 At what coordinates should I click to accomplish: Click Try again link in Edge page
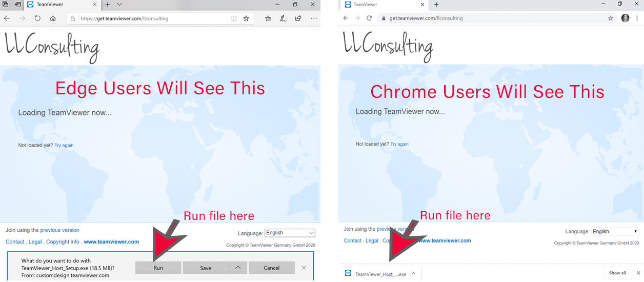(64, 146)
